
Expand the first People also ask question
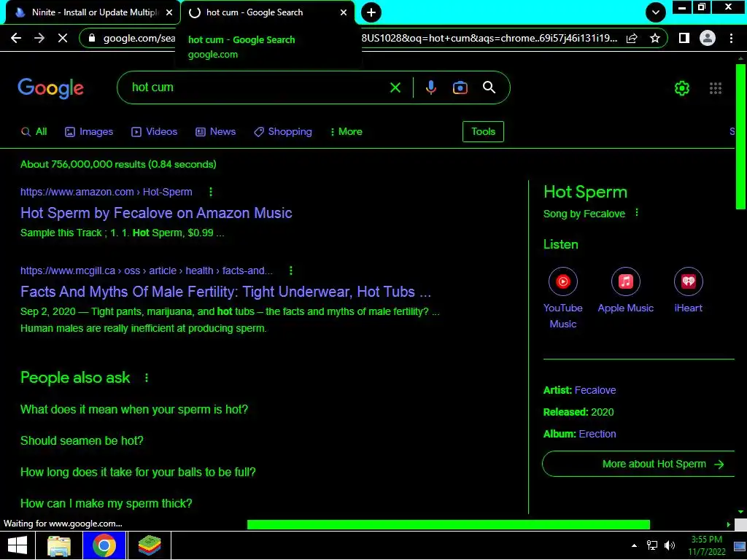click(x=134, y=410)
